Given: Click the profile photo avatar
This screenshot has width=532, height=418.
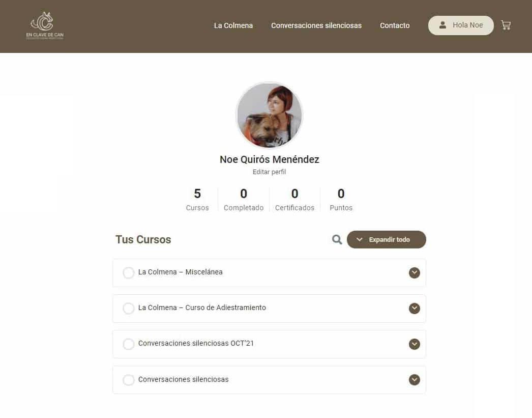Looking at the screenshot, I should (270, 115).
